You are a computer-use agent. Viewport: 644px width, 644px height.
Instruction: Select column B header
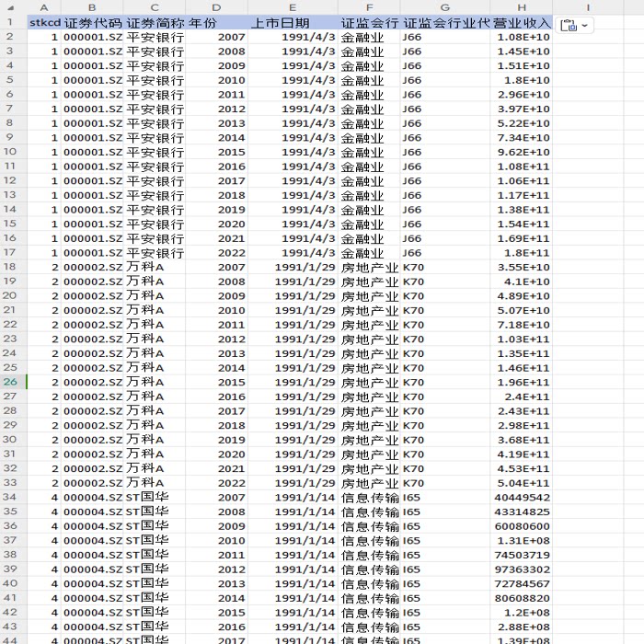pyautogui.click(x=92, y=7)
